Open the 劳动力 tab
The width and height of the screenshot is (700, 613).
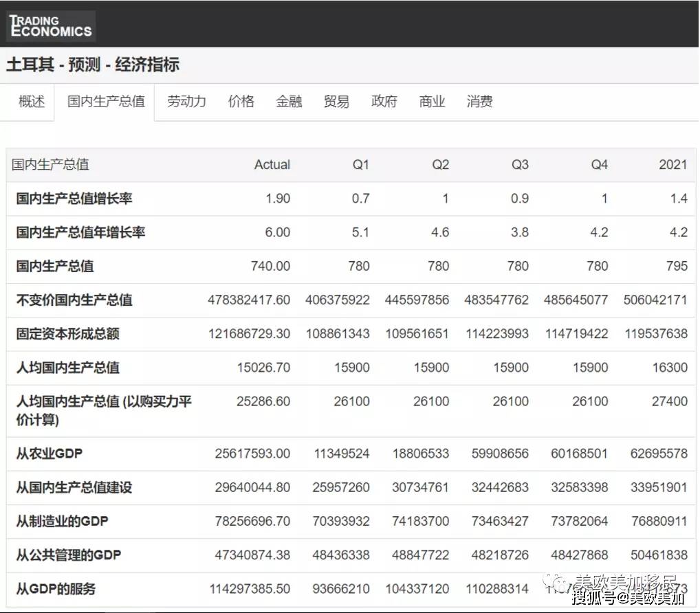point(186,102)
